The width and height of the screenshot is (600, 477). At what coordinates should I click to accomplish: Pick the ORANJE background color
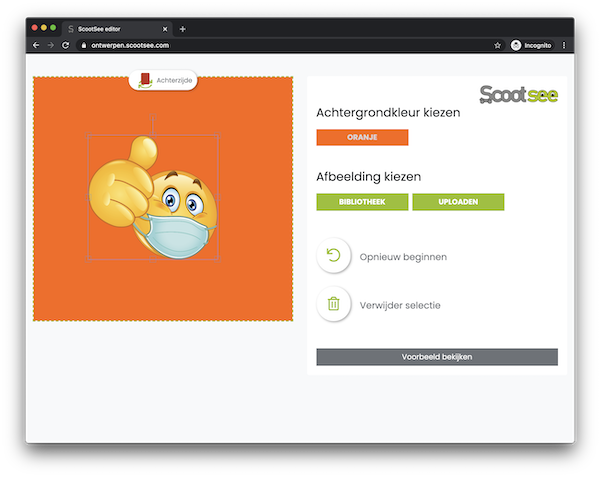pyautogui.click(x=362, y=137)
